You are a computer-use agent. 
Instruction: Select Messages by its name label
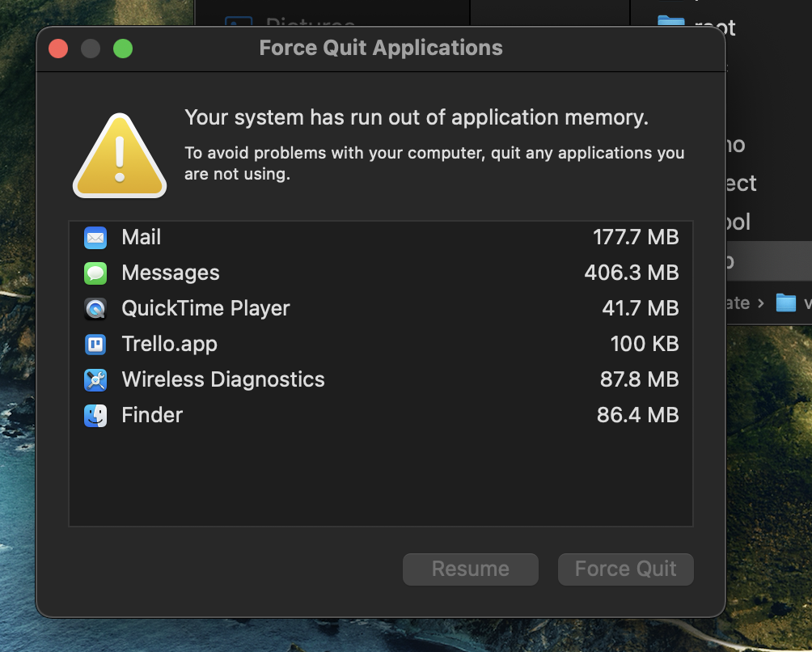tap(171, 273)
